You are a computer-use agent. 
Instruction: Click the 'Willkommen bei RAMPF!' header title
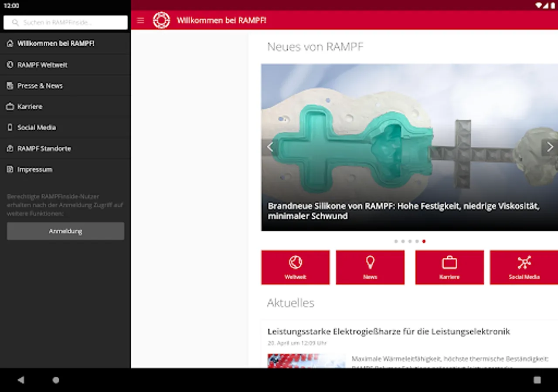pyautogui.click(x=221, y=20)
